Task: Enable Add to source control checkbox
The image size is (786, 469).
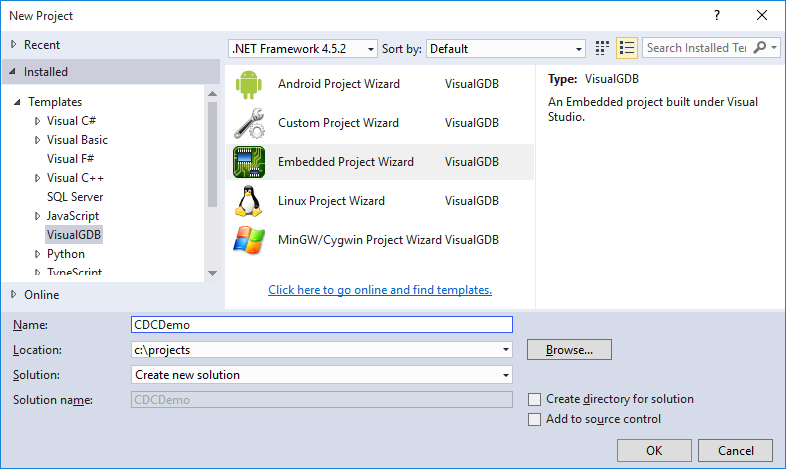Action: coord(534,419)
